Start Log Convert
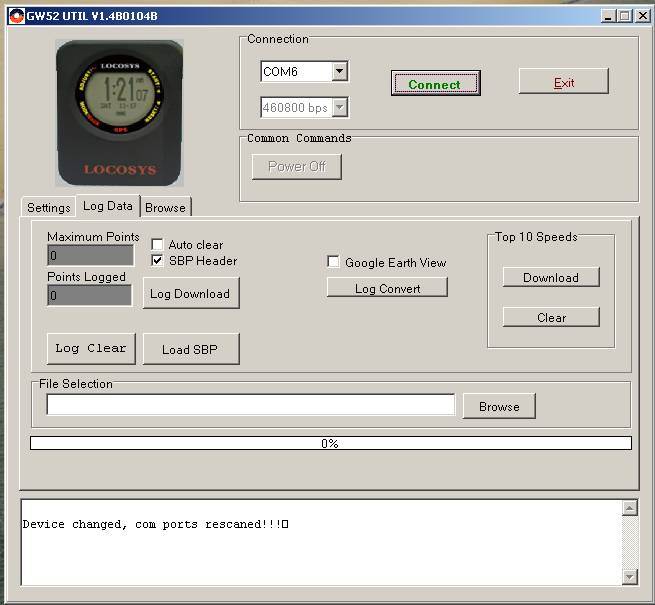655x605 pixels. point(387,288)
